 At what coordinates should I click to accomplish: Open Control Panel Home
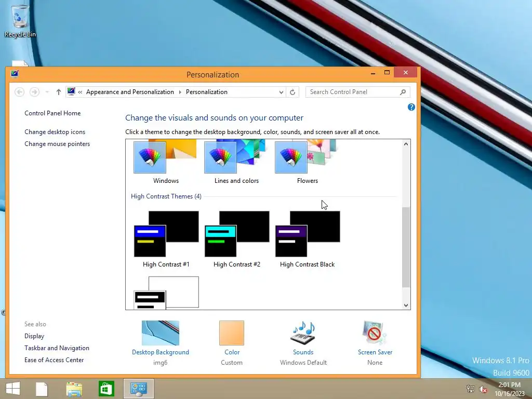[52, 113]
